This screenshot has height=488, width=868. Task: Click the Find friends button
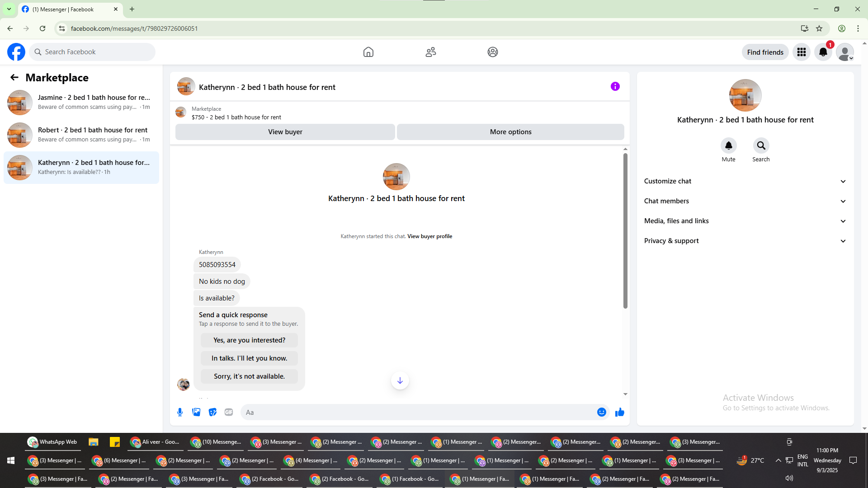765,52
